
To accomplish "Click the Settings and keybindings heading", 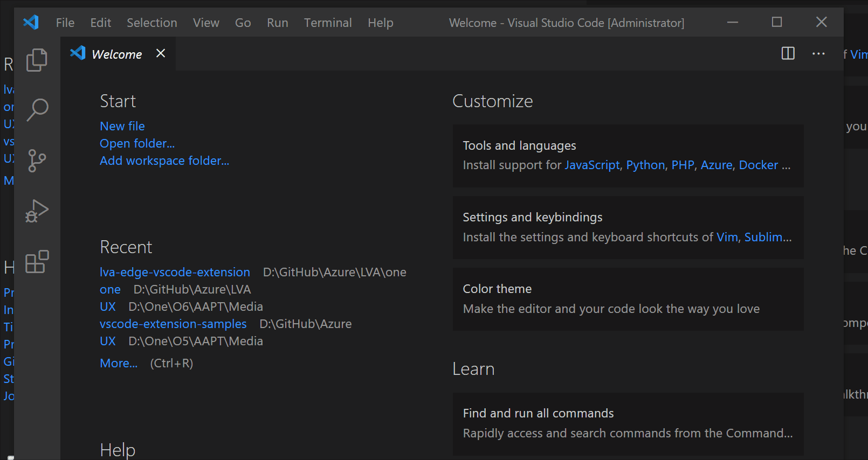I will (533, 217).
